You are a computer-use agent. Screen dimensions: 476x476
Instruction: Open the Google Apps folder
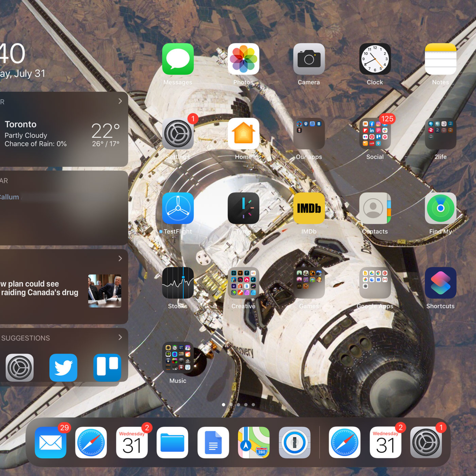coord(375,283)
